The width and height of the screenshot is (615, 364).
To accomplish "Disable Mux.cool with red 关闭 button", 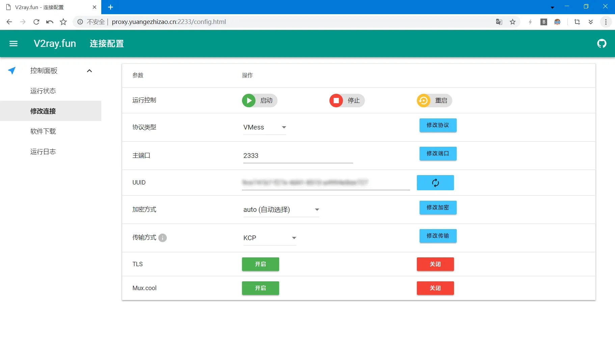I will (x=435, y=288).
